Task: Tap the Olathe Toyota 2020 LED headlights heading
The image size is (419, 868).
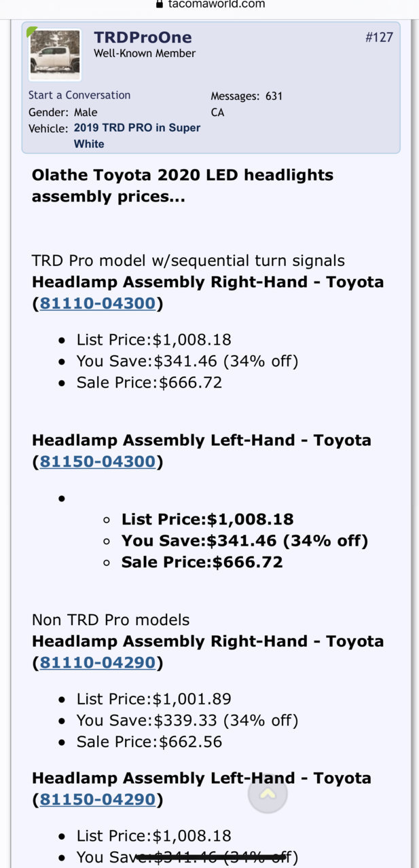Action: (x=183, y=186)
